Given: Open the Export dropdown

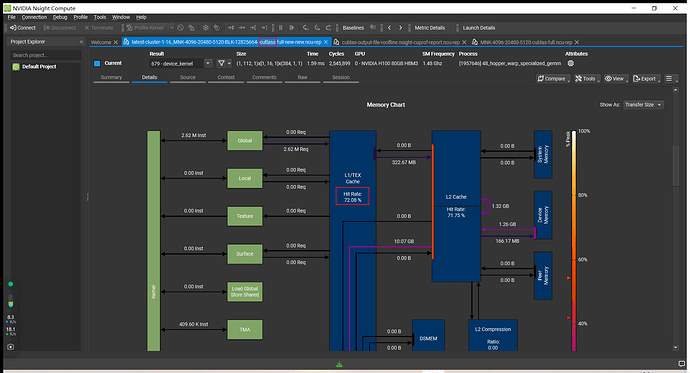Looking at the screenshot, I should pos(647,79).
